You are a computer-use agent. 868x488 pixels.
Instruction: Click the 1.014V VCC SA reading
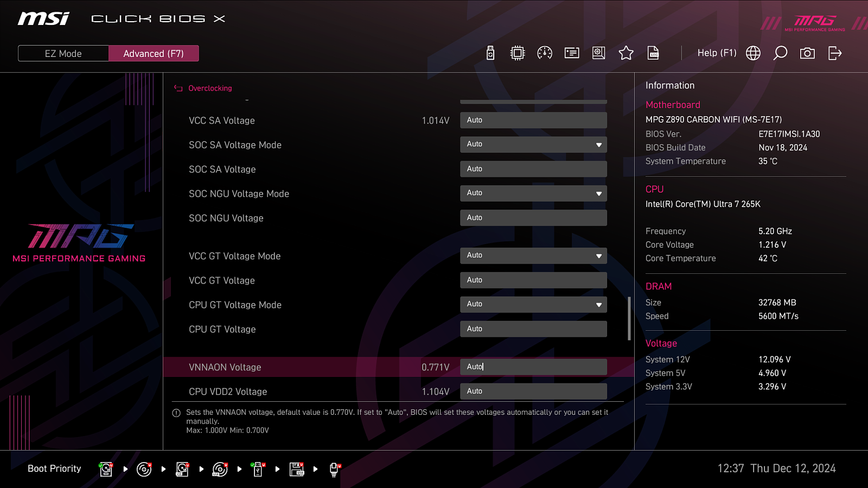coord(436,121)
